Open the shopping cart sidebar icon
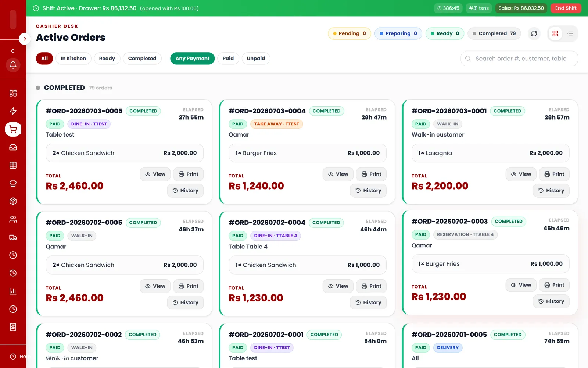The image size is (588, 368). [x=13, y=129]
